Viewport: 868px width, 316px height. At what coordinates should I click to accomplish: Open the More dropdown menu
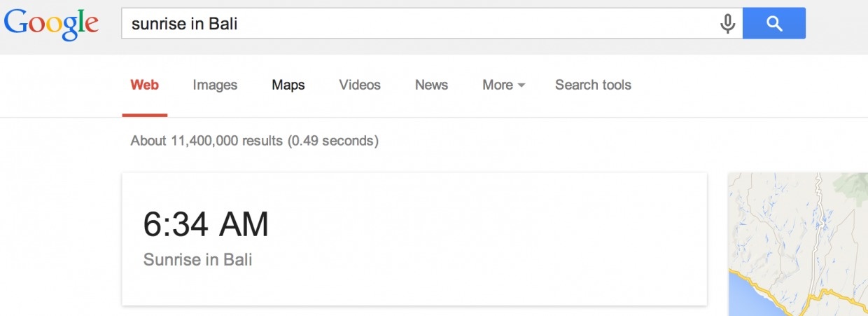pyautogui.click(x=503, y=85)
